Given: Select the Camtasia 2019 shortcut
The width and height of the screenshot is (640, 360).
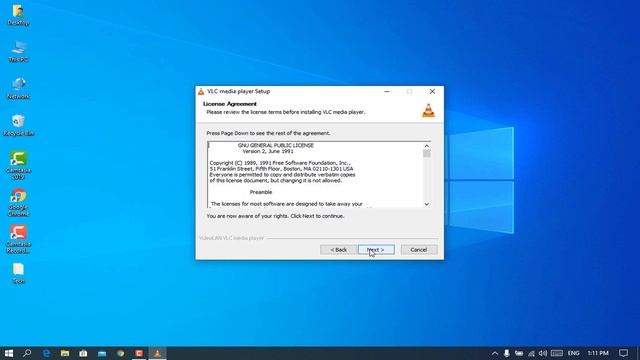Looking at the screenshot, I should click(18, 165).
